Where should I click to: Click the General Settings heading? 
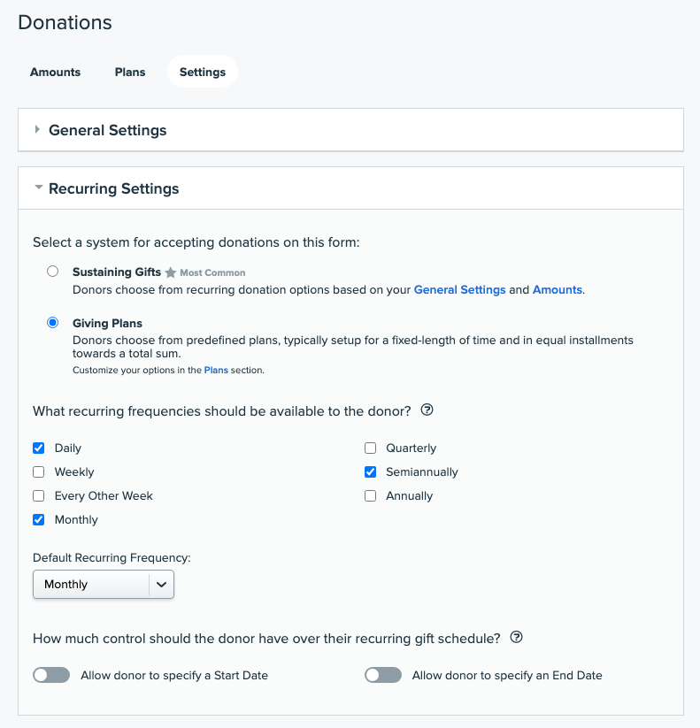(107, 130)
